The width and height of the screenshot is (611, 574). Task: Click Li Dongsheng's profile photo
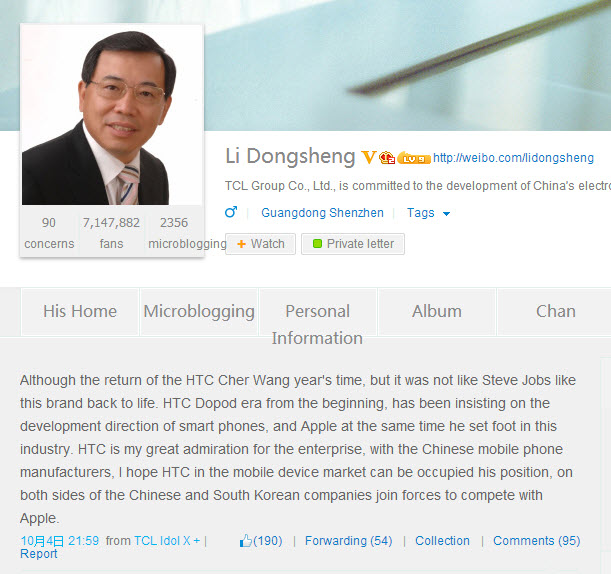(112, 116)
